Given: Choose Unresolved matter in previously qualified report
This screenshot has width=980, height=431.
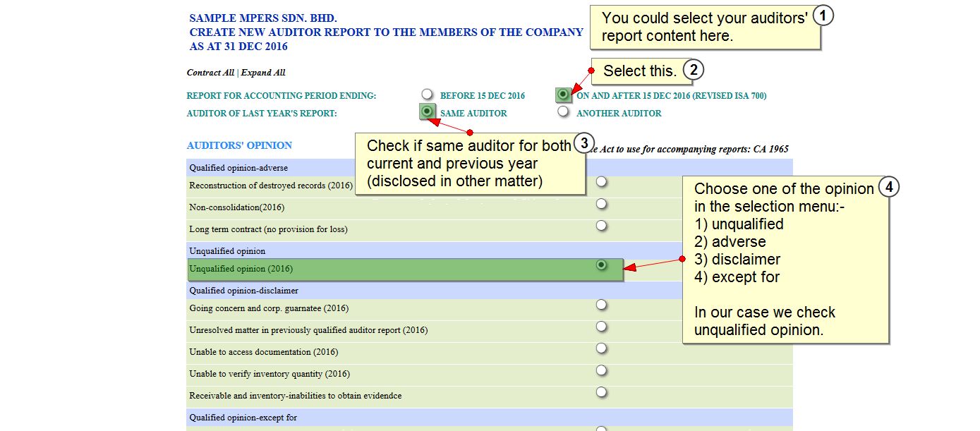Looking at the screenshot, I should 601,327.
